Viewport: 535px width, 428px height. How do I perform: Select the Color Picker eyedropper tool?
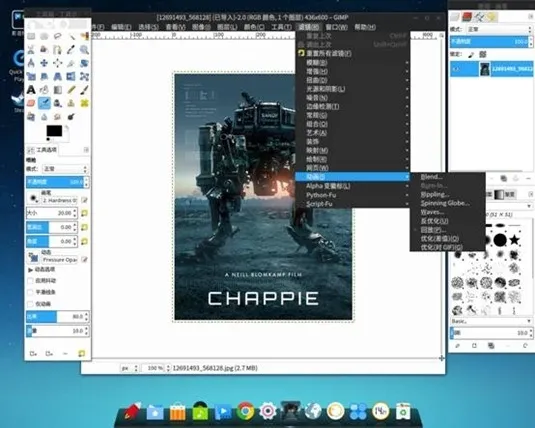(71, 49)
